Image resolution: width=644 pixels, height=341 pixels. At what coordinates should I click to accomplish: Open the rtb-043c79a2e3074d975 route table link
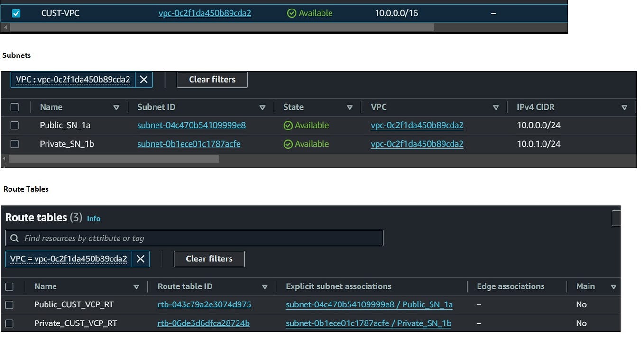point(204,304)
